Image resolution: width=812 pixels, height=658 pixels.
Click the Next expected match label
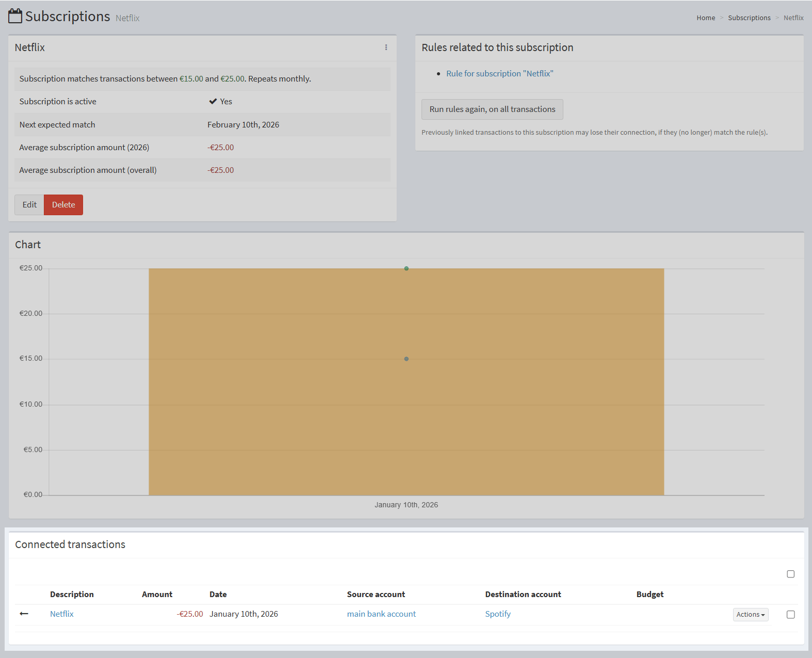point(57,125)
